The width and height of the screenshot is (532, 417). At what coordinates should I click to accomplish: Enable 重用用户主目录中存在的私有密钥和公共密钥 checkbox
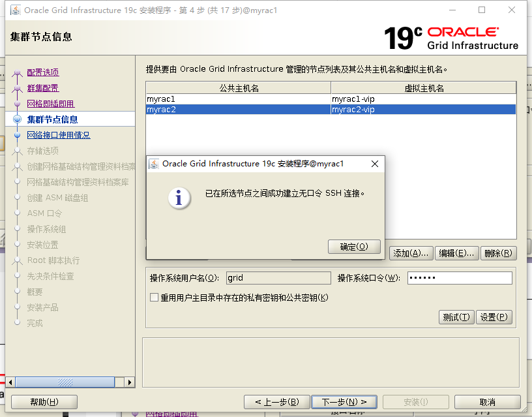[154, 298]
